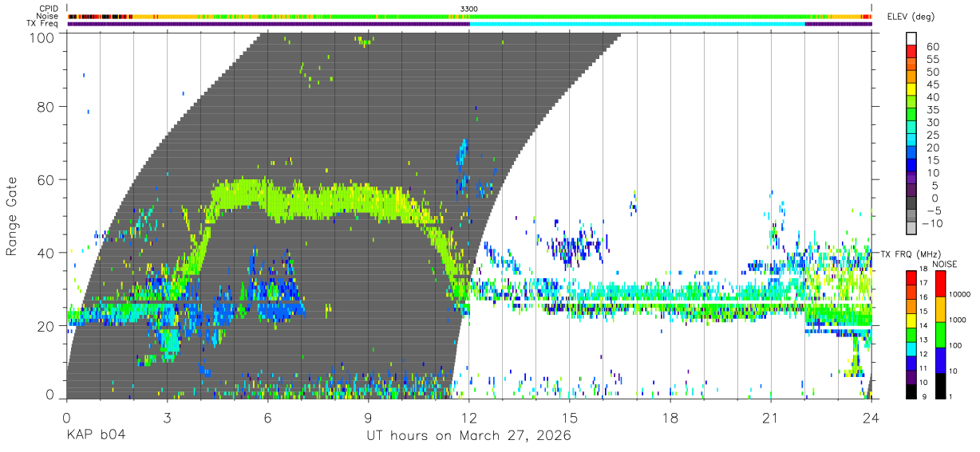Click the '3' tick on the UT hours axis
Screen dimensions: 980x452
click(x=168, y=418)
